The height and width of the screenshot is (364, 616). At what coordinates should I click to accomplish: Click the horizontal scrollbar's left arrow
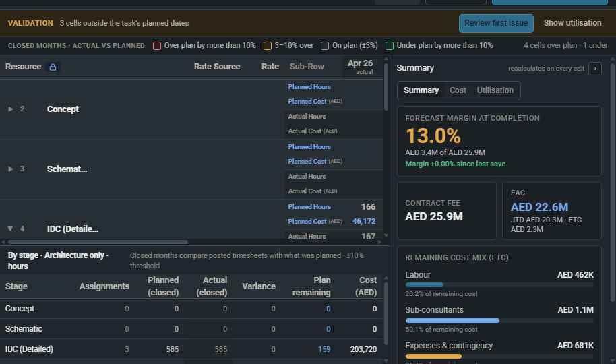pyautogui.click(x=3, y=242)
